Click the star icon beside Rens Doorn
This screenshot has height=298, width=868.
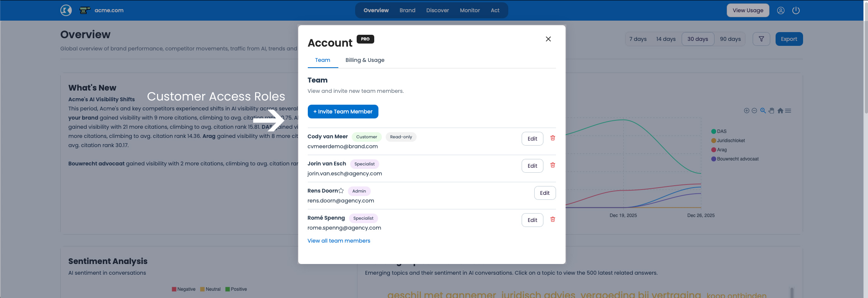click(341, 191)
